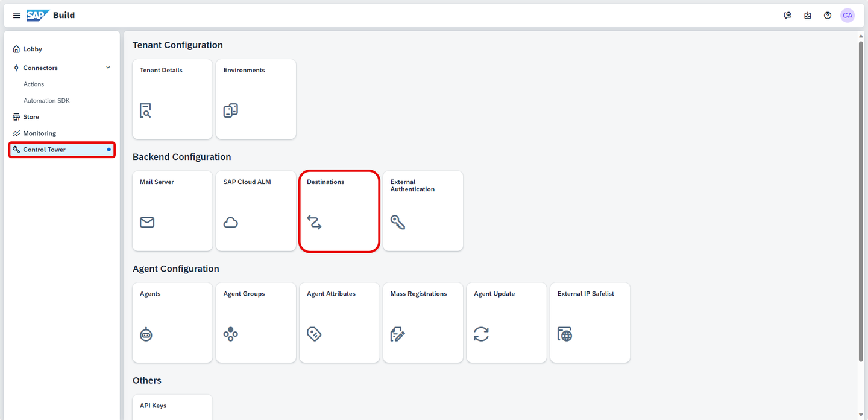Click the Backend Configuration heading
The height and width of the screenshot is (420, 868).
pyautogui.click(x=182, y=157)
